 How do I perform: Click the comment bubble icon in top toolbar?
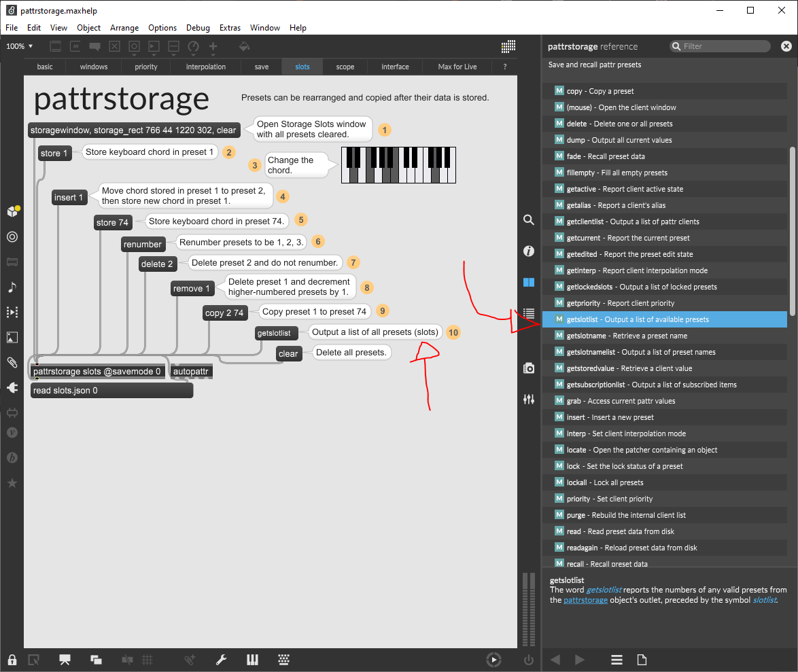point(94,46)
